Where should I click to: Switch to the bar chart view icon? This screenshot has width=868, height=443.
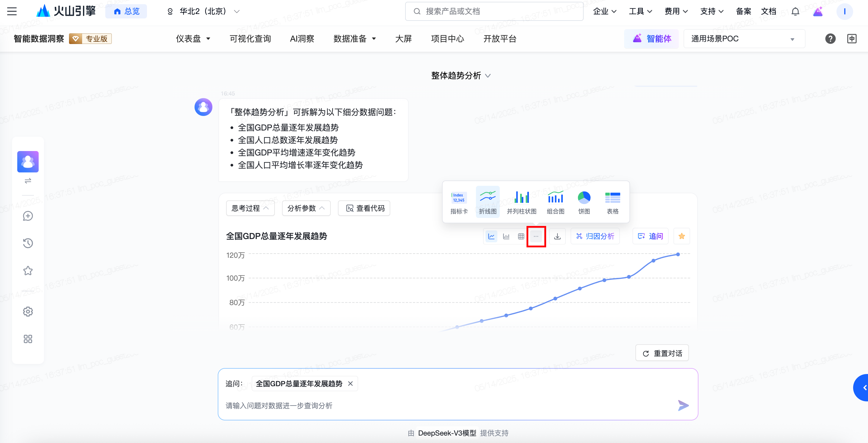tap(506, 236)
